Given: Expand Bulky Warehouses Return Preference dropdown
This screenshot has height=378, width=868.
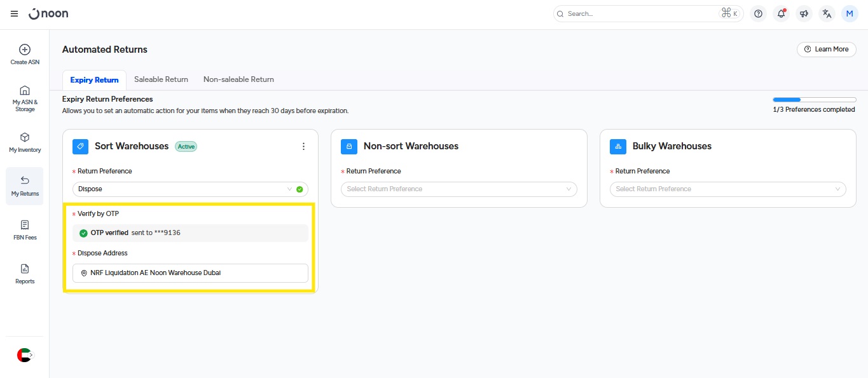Looking at the screenshot, I should click(727, 189).
